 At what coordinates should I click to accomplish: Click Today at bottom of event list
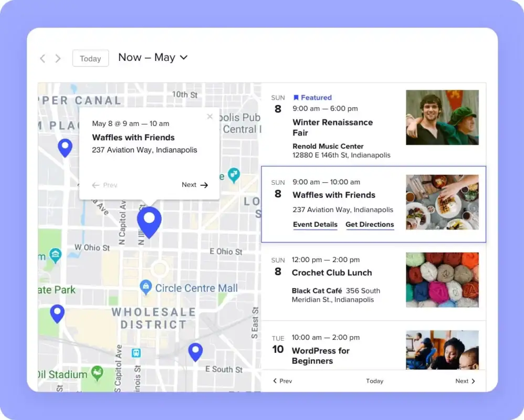point(374,381)
